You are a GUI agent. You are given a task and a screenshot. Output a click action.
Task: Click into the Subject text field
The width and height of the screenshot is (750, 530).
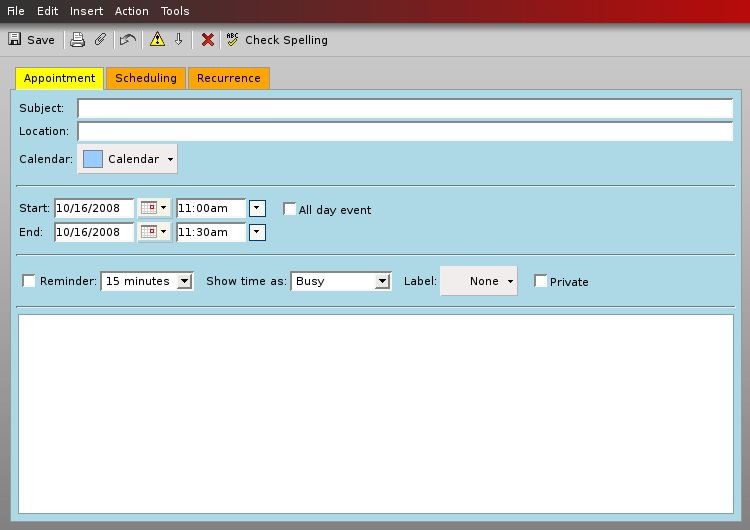click(405, 108)
